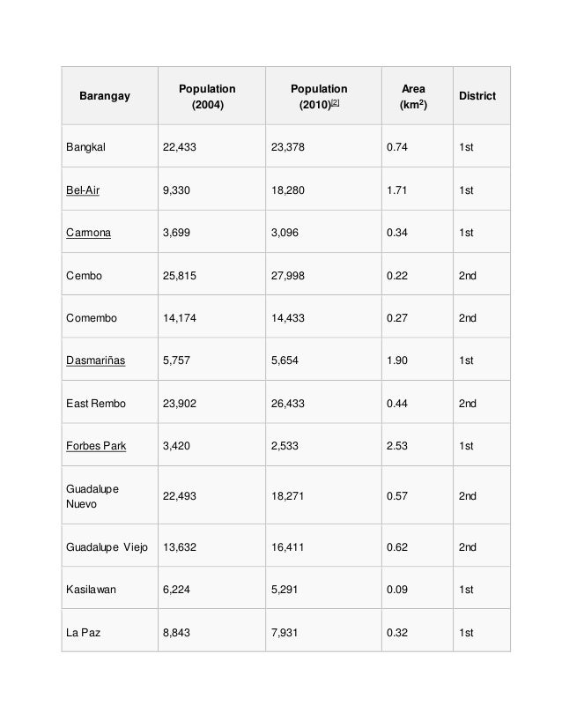
Task: Click the Forbes Park area 2.53 cell
Action: [418, 446]
